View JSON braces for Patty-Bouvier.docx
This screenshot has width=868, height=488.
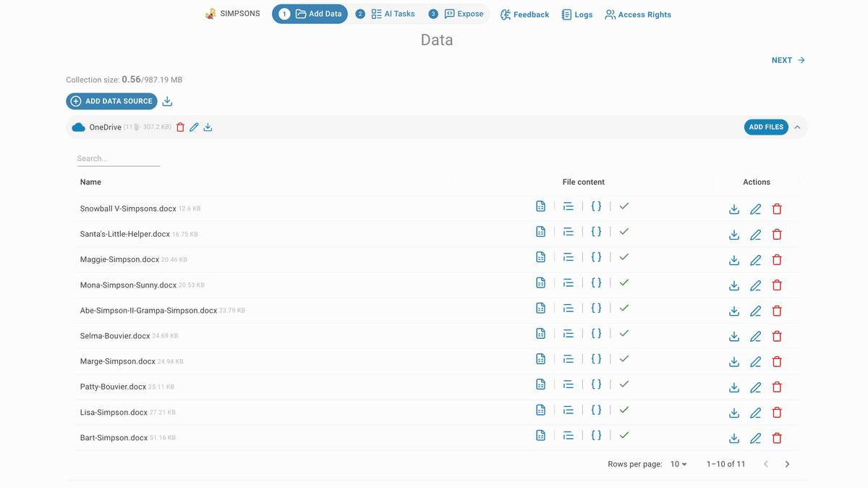pyautogui.click(x=596, y=384)
